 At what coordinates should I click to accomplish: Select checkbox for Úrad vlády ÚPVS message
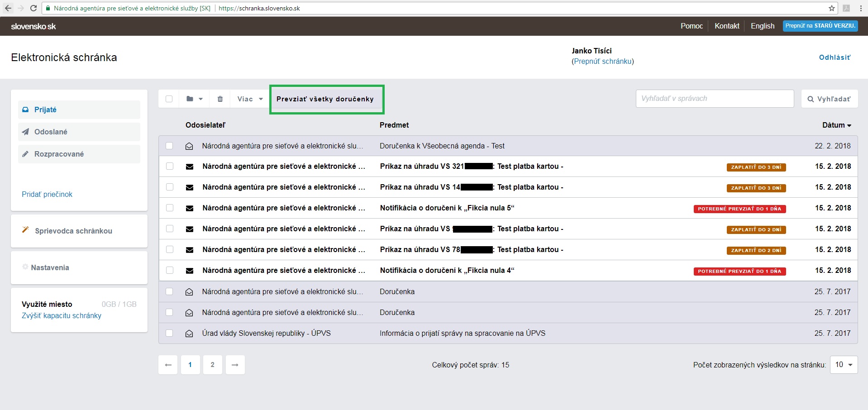[x=169, y=333]
